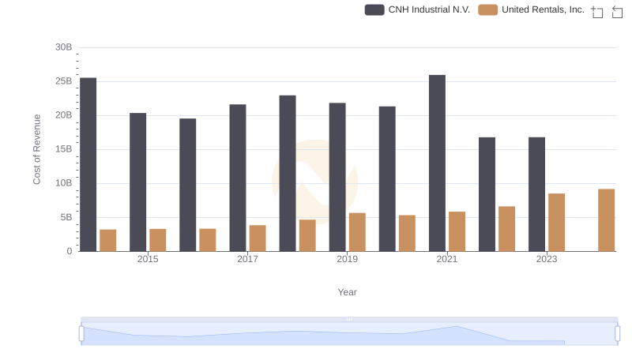Toggle CNH Industrial N.V. legend series
Screen dimensions: 632x364
pyautogui.click(x=417, y=9)
